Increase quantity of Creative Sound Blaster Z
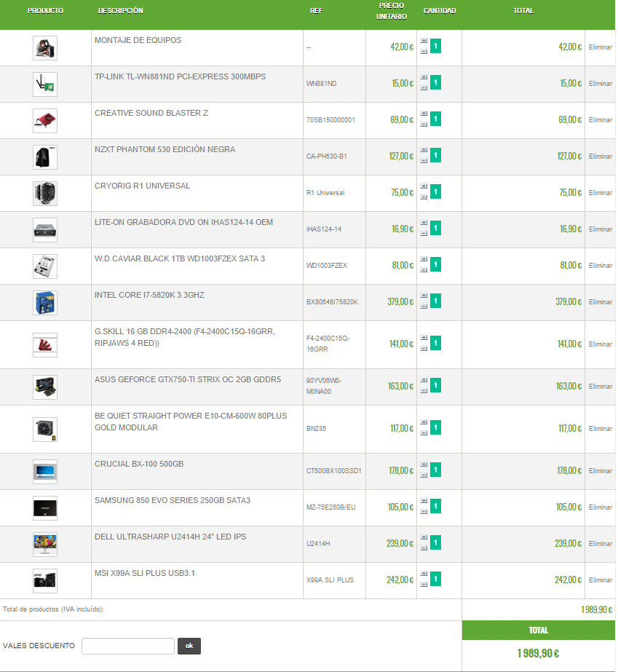Screen dimensions: 618x672 coord(424,114)
